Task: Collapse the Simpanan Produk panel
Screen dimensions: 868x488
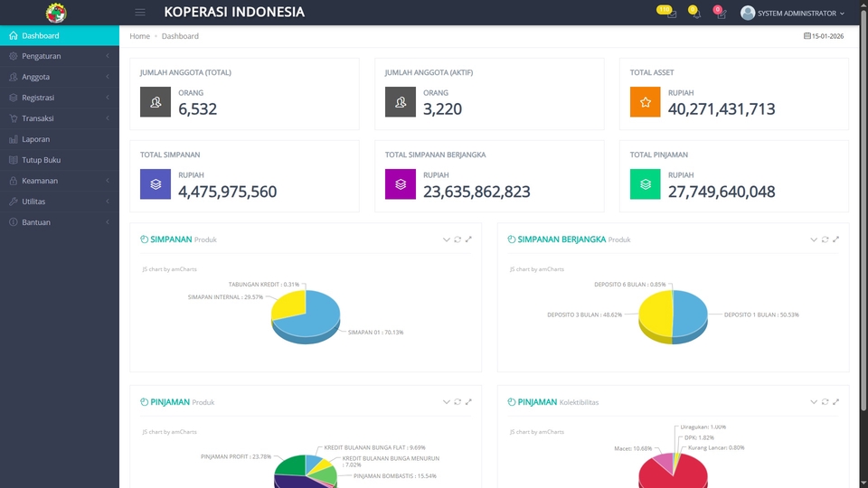Action: coord(446,239)
